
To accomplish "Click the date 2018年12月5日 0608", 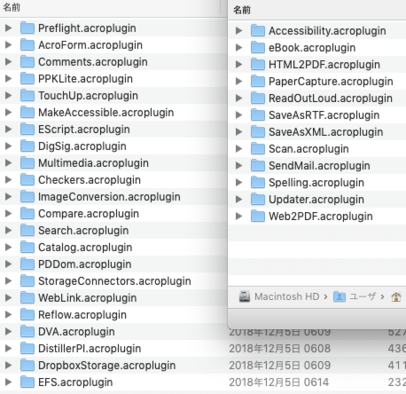I will pos(280,348).
